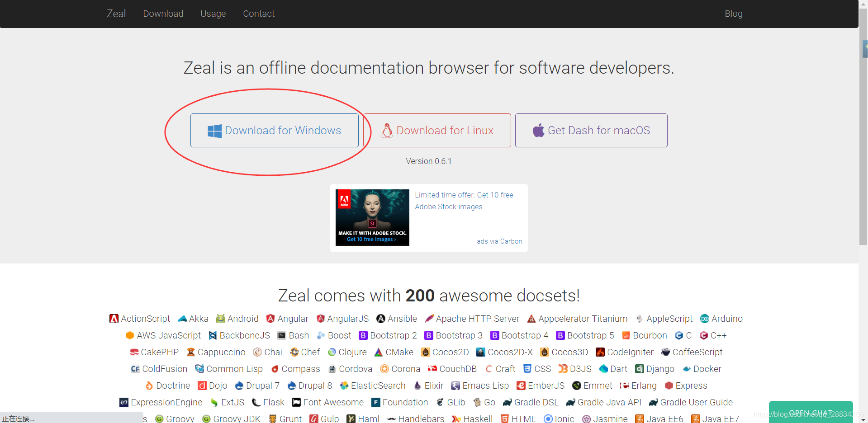Select the ExpressionEngine docset label
The height and width of the screenshot is (423, 868).
167,402
